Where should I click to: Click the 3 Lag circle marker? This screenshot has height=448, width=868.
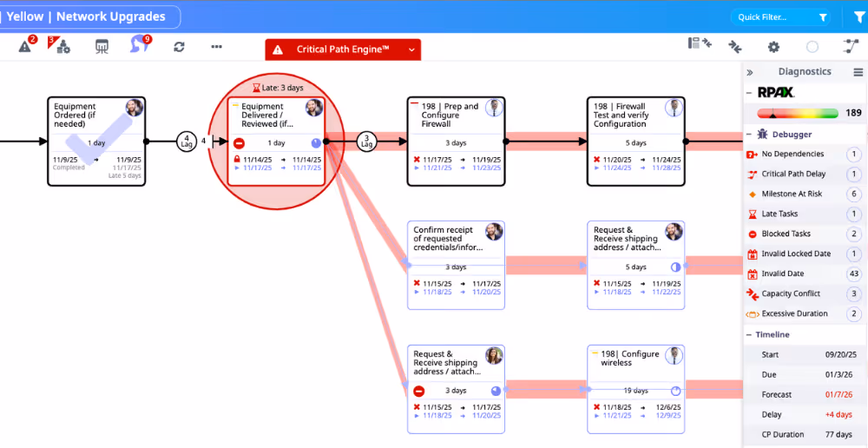(366, 142)
